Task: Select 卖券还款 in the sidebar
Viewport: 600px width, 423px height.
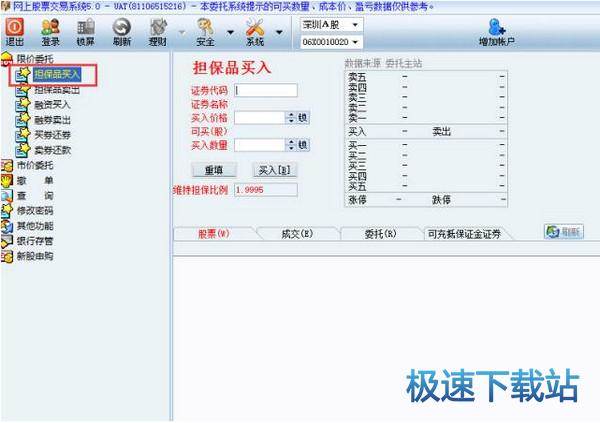Action: click(52, 150)
